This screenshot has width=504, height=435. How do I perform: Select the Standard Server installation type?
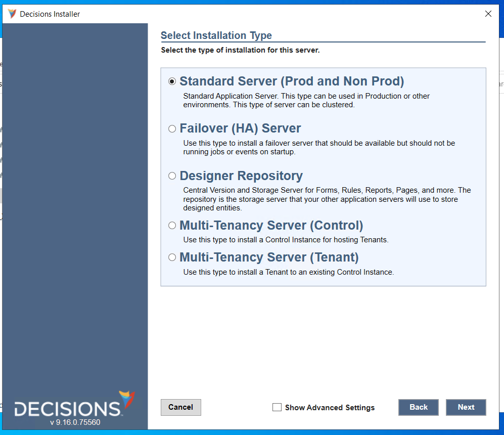pyautogui.click(x=172, y=80)
